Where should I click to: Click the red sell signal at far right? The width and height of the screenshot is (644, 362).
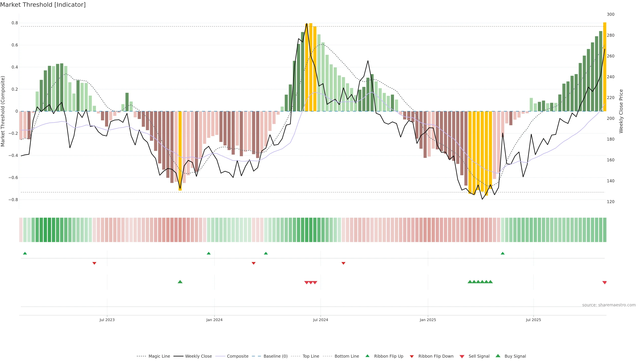[604, 283]
